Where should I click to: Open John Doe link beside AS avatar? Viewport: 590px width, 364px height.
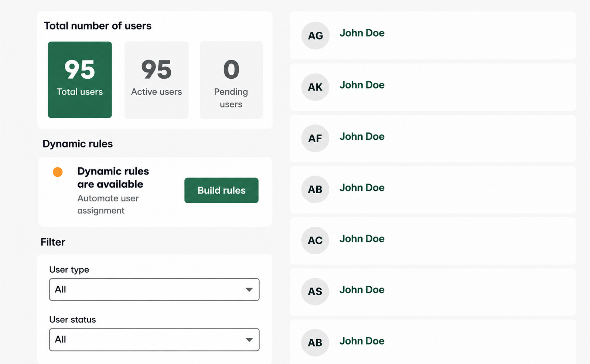coord(362,290)
